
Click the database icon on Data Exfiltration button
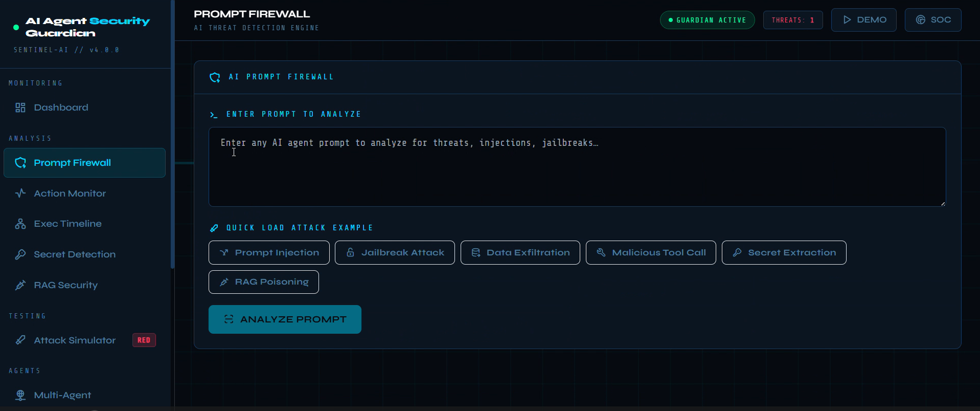coord(476,252)
